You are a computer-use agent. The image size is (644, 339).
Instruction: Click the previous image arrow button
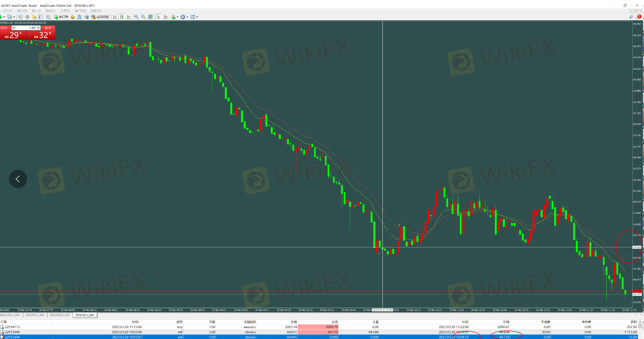(18, 179)
